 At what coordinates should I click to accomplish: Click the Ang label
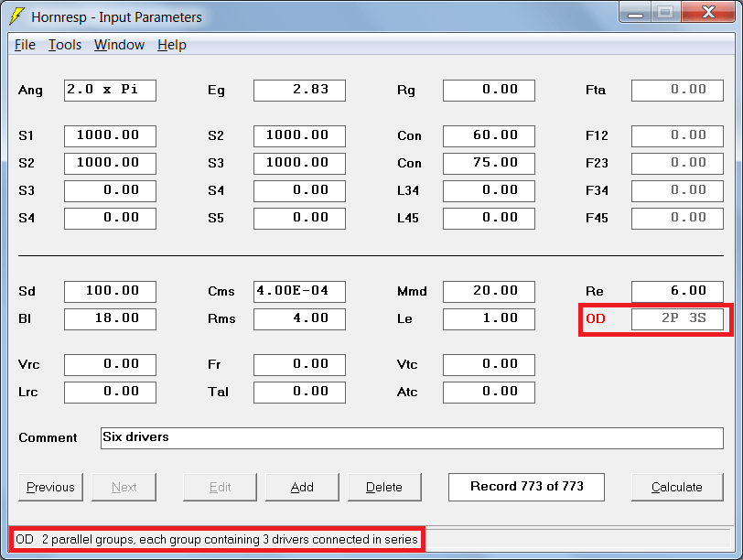[x=30, y=91]
